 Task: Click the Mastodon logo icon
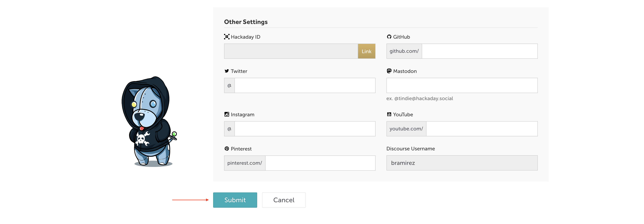pos(389,71)
